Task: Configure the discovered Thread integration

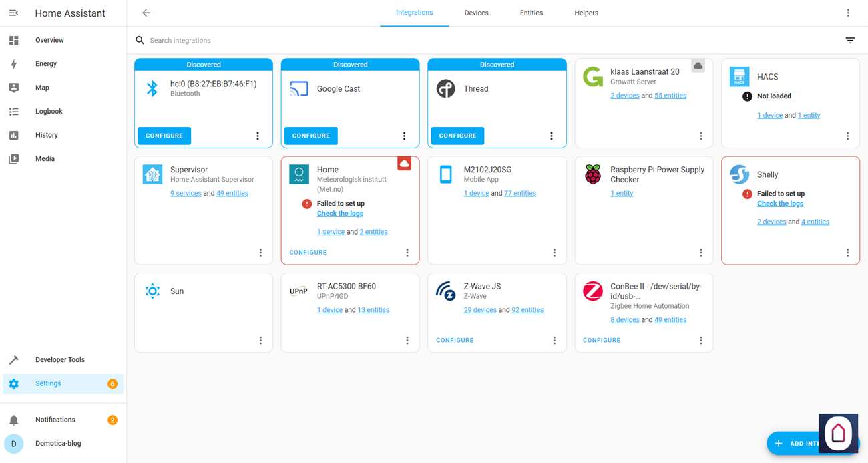Action: (x=457, y=136)
